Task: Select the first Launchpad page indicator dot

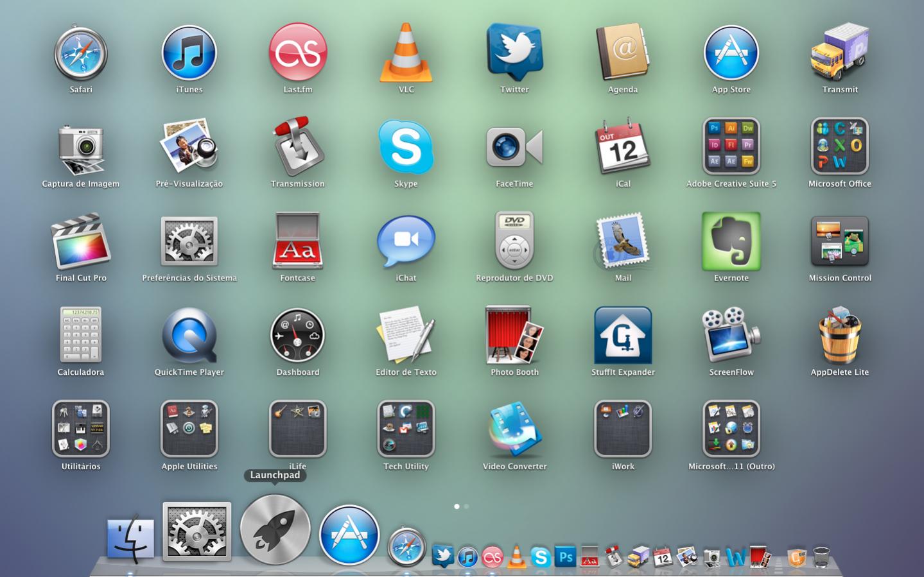Action: [457, 506]
